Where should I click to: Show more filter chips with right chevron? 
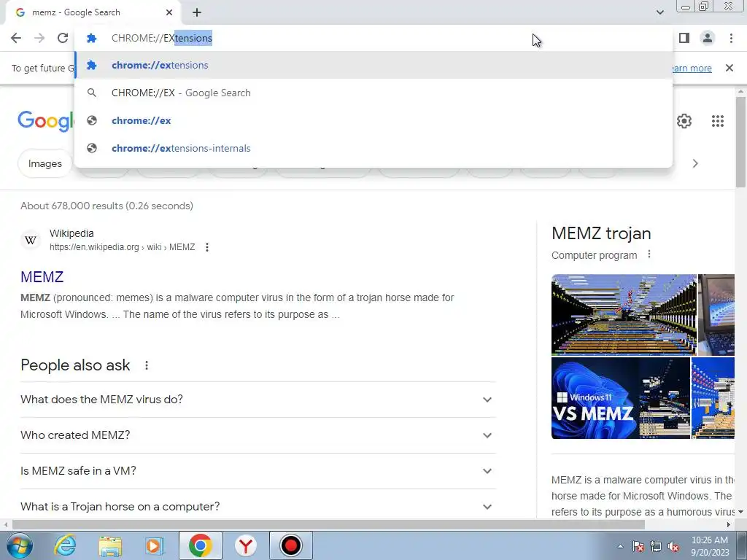pos(695,164)
